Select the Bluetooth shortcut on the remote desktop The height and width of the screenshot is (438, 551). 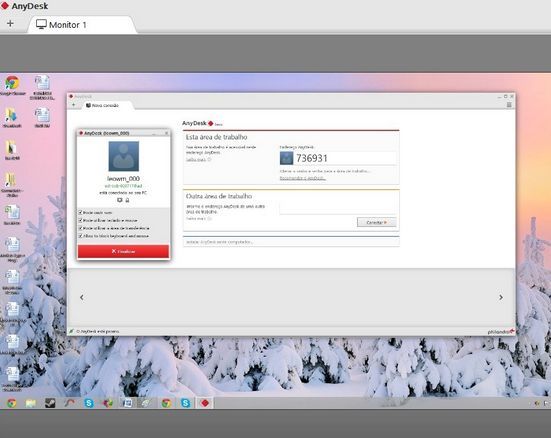[12, 118]
